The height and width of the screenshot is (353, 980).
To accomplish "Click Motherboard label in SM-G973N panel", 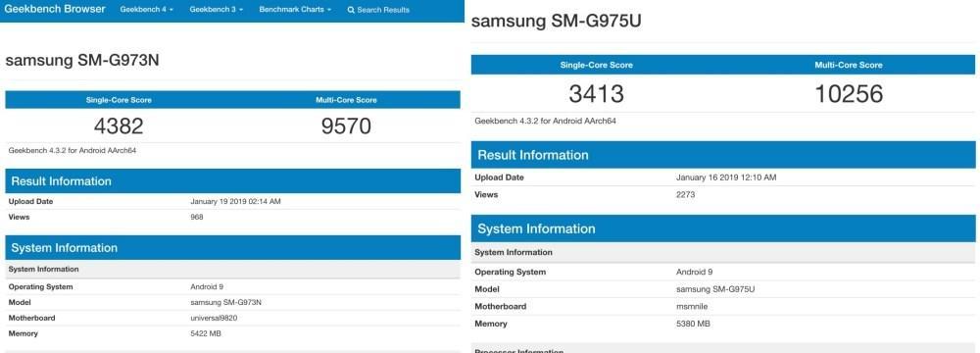I will click(32, 318).
